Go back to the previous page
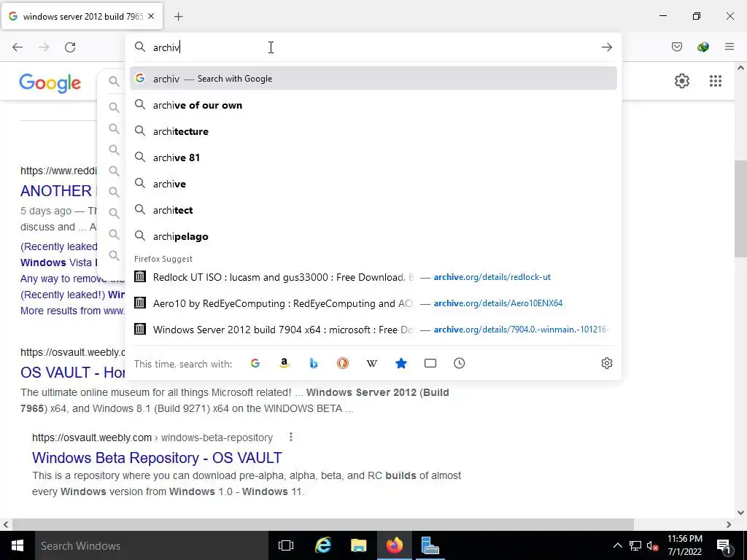This screenshot has height=560, width=747. coord(18,47)
